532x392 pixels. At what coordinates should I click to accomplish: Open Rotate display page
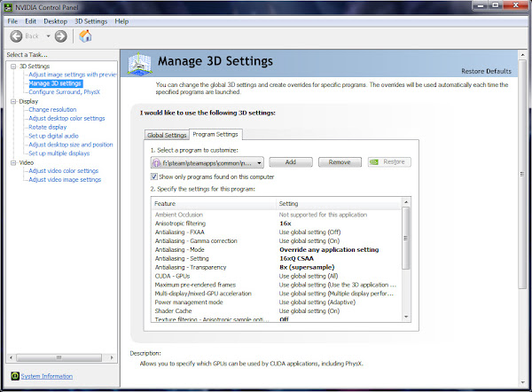pyautogui.click(x=48, y=127)
